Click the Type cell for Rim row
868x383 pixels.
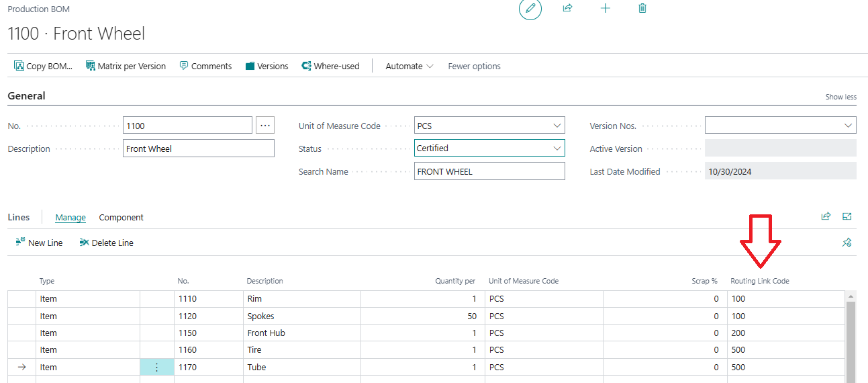pyautogui.click(x=87, y=298)
